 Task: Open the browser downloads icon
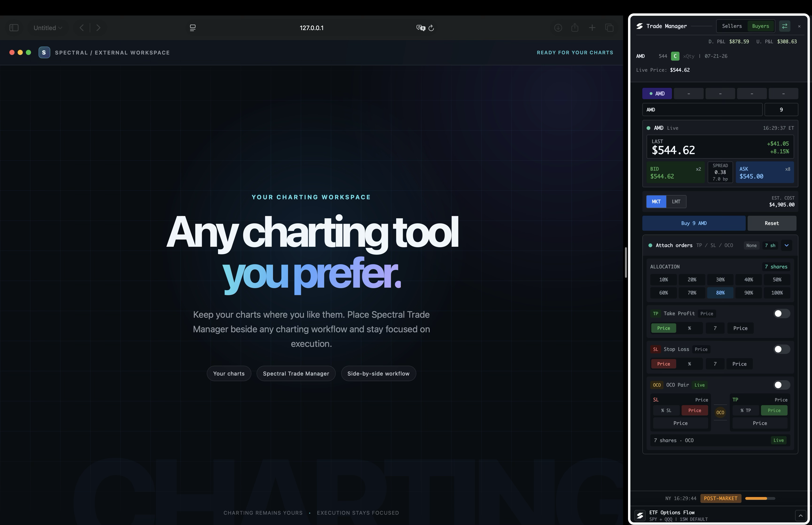[x=558, y=28]
